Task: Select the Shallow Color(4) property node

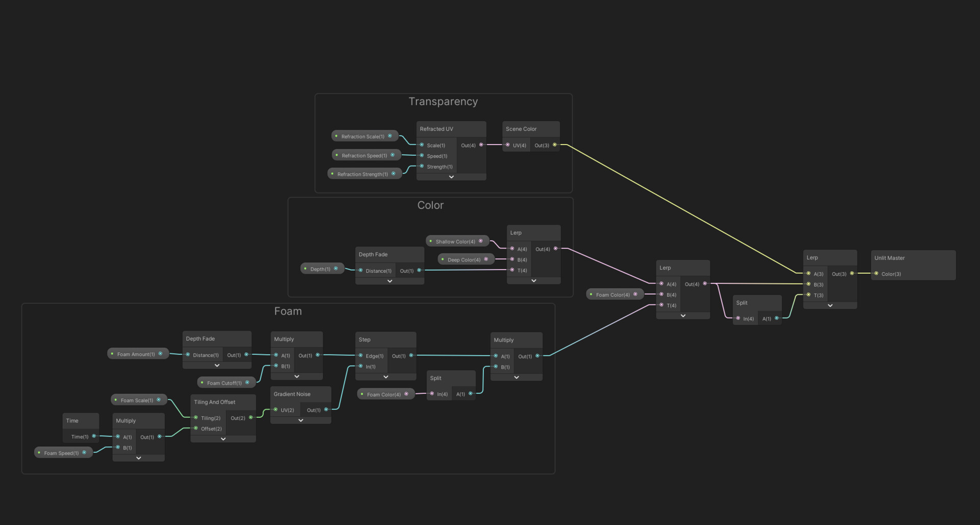Action: (457, 241)
